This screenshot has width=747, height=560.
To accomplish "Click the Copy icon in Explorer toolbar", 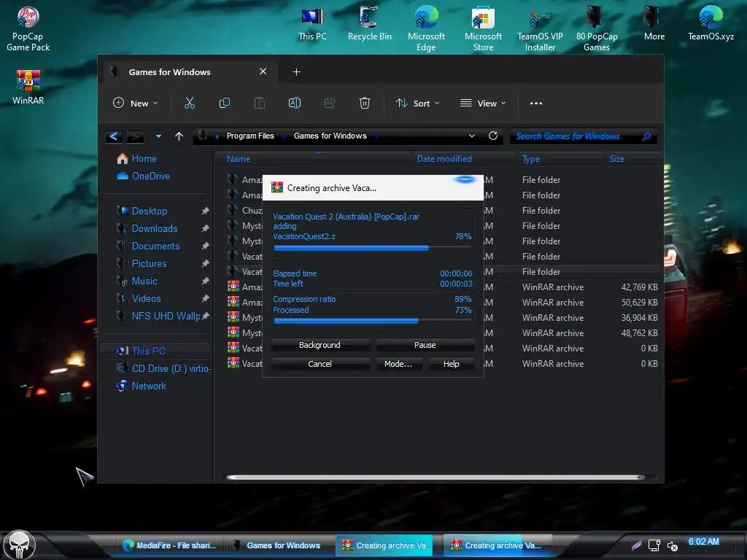I will pos(225,103).
